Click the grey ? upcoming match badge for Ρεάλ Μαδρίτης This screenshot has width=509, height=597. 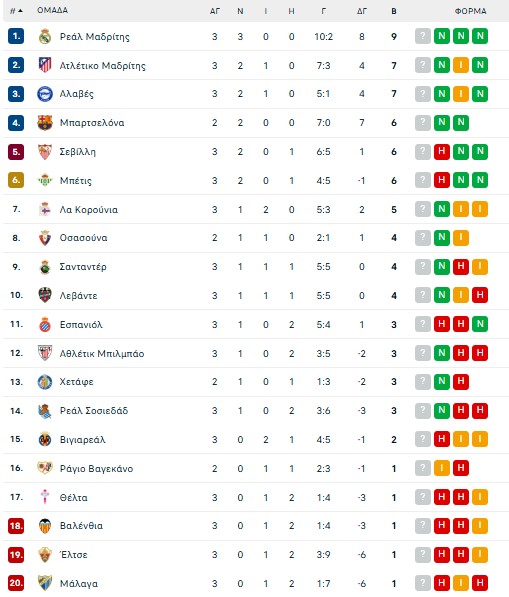423,36
